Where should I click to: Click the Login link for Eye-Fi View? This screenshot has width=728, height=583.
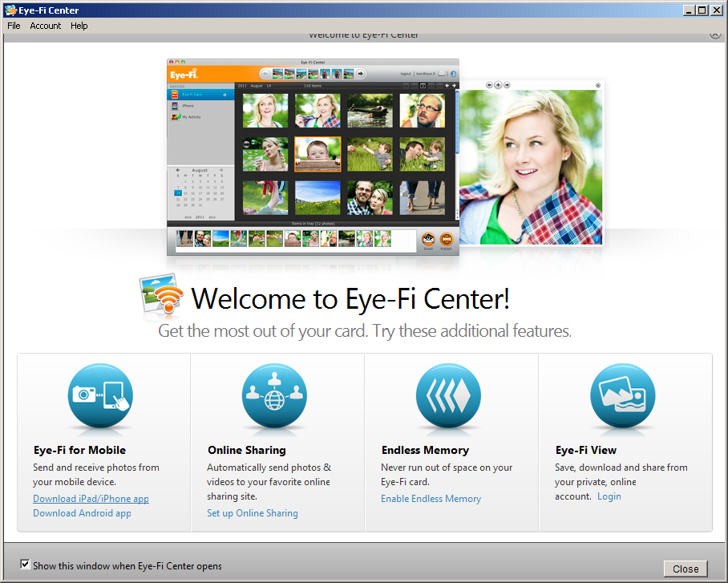coord(609,496)
